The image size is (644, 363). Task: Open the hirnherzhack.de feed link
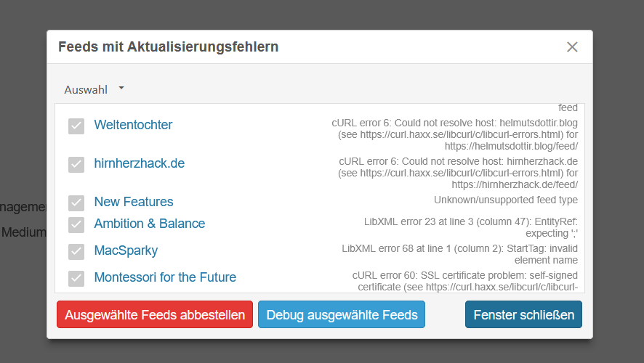click(x=140, y=163)
